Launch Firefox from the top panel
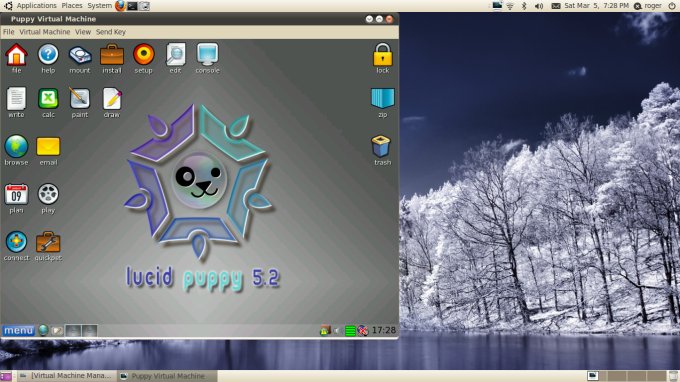This screenshot has width=680, height=382. [120, 6]
